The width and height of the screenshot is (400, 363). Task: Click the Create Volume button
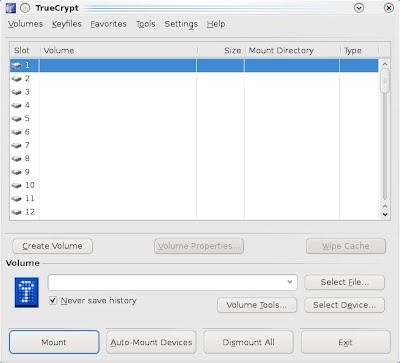52,246
